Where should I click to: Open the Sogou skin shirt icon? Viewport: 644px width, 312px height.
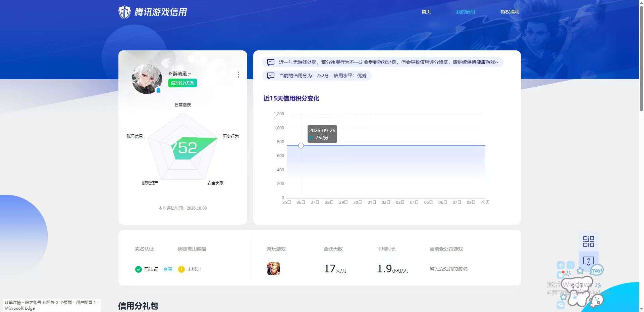click(561, 275)
